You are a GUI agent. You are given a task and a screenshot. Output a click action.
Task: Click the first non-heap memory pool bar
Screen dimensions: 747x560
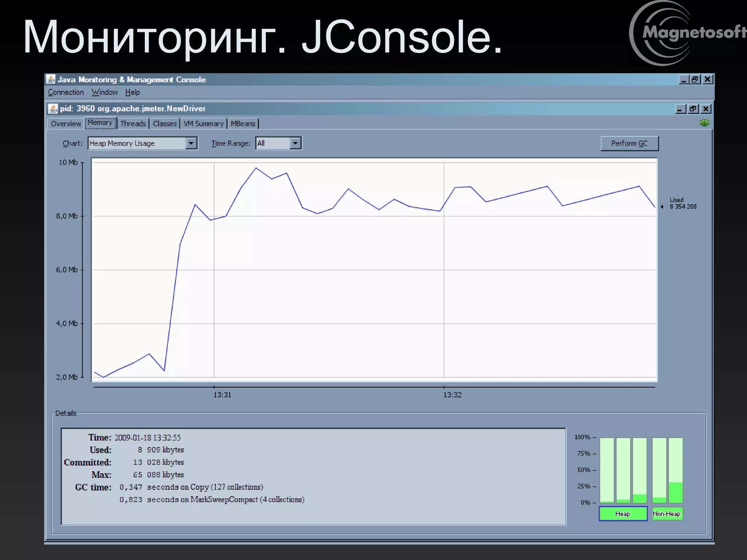(659, 470)
